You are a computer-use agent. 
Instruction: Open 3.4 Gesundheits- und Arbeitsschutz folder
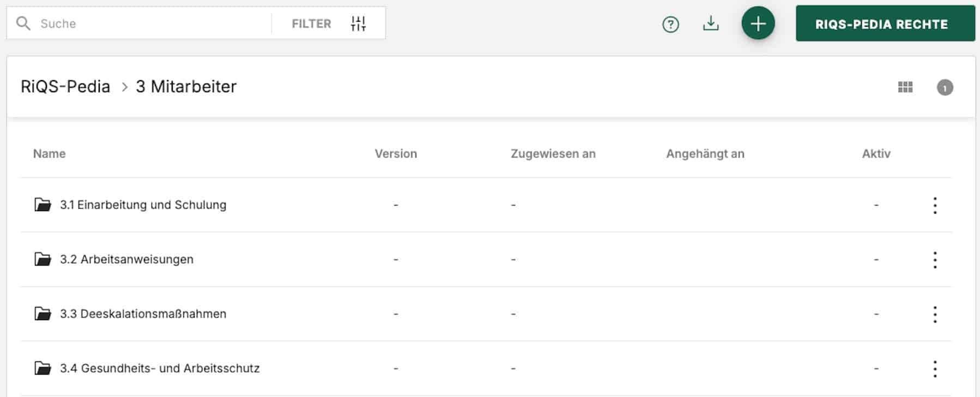(160, 368)
